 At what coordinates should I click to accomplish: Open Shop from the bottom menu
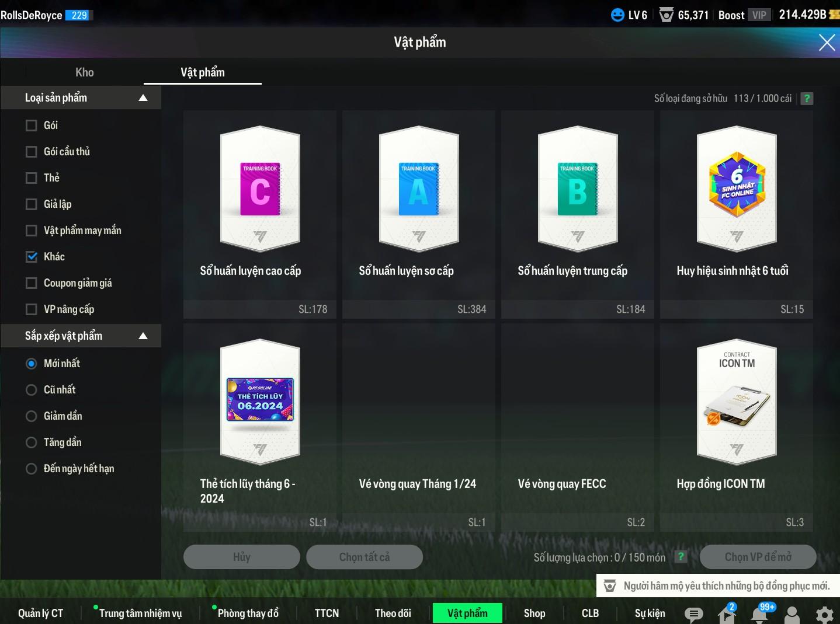[534, 613]
